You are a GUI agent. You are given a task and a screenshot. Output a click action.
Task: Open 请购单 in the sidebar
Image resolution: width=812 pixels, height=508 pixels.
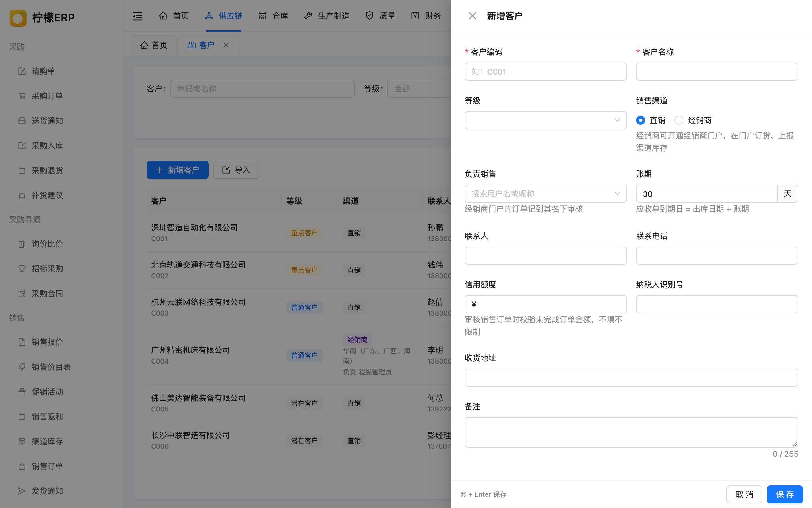click(x=62, y=71)
